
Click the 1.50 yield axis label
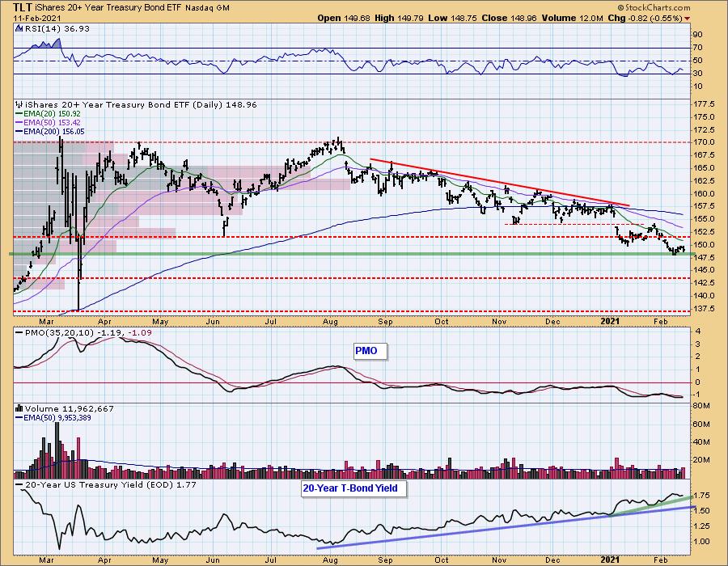701,511
